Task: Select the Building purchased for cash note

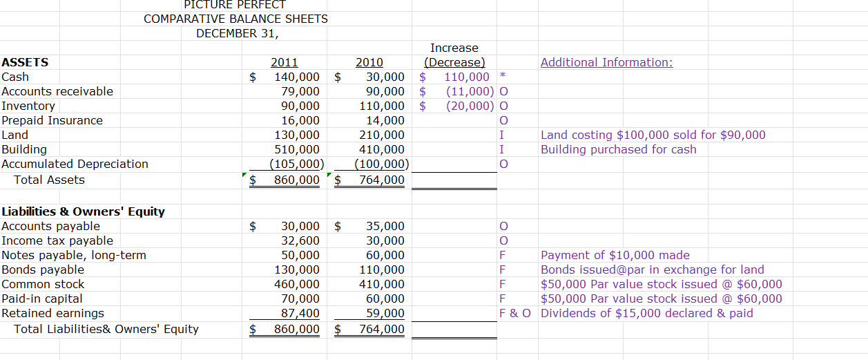Action: (619, 149)
